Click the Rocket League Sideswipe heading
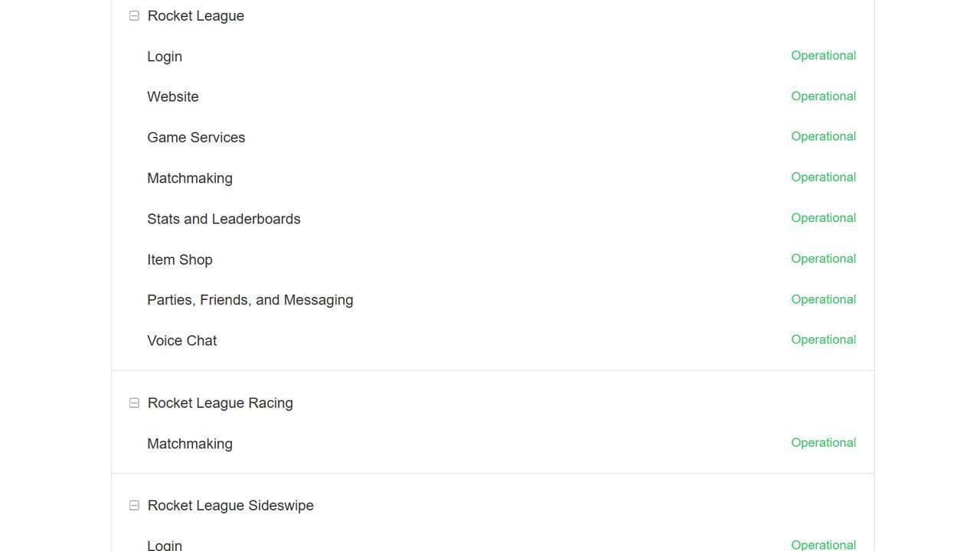This screenshot has width=980, height=551. [x=230, y=506]
